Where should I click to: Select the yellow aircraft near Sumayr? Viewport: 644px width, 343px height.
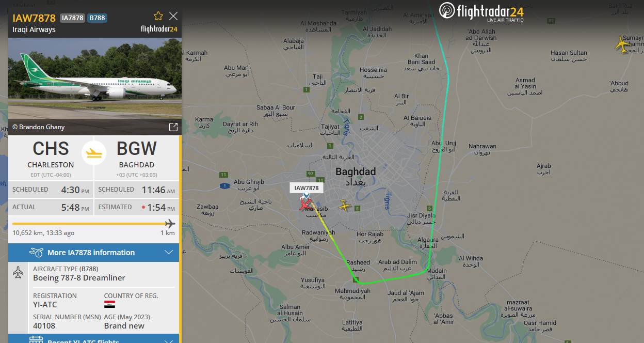(x=623, y=44)
